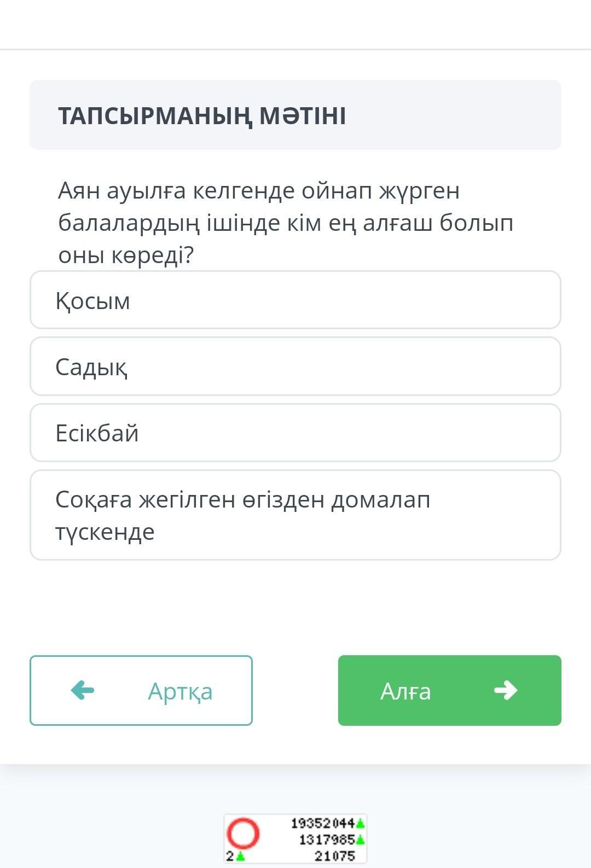The image size is (591, 868).
Task: Click the counter value 1317985
Action: (x=327, y=839)
